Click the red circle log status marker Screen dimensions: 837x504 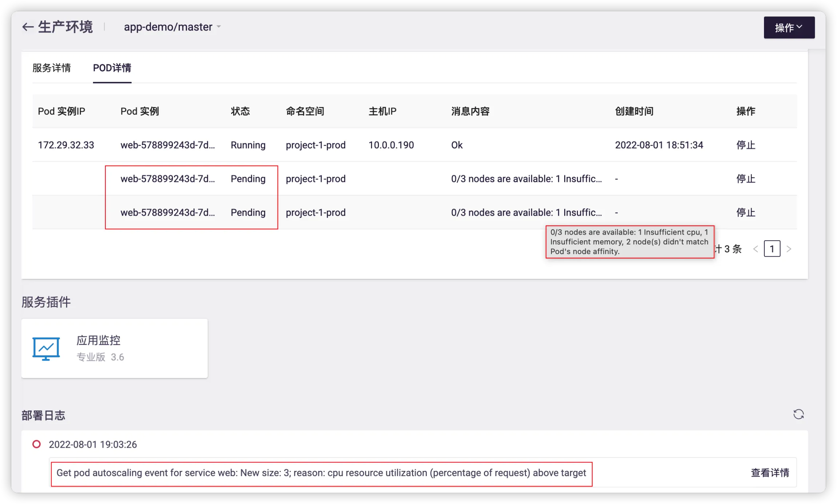click(36, 444)
